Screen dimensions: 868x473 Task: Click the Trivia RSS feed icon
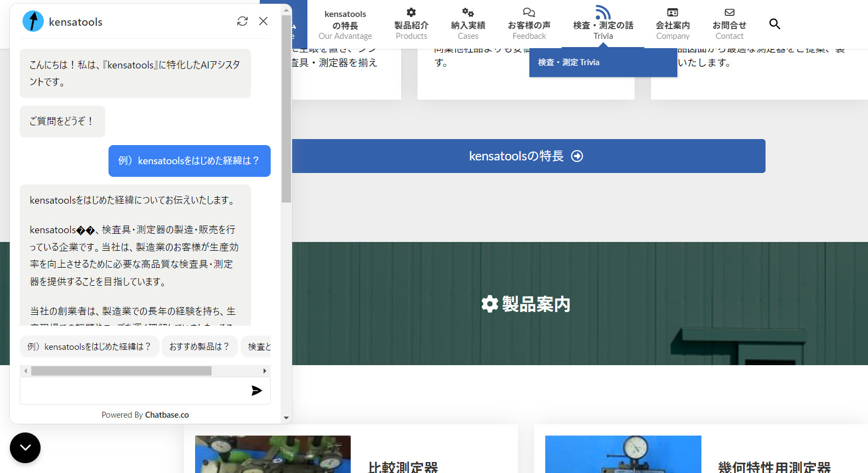click(x=603, y=12)
